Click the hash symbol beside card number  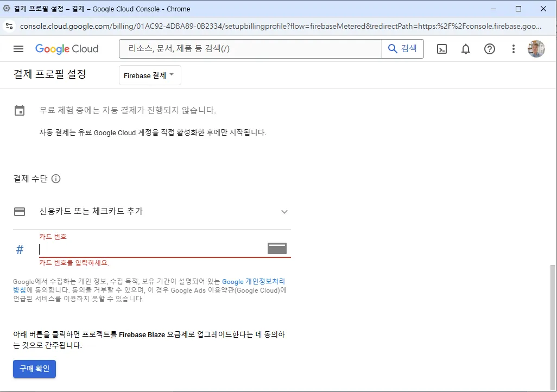[20, 250]
